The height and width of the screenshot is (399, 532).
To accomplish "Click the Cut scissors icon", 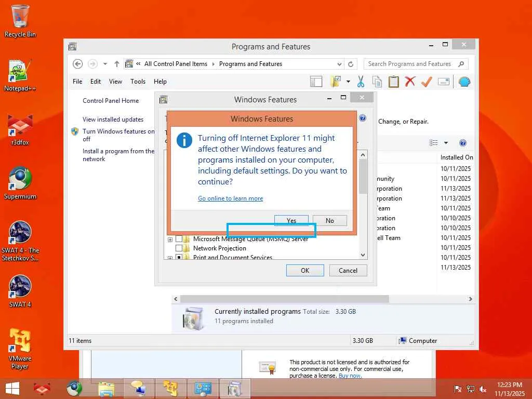I will point(361,82).
